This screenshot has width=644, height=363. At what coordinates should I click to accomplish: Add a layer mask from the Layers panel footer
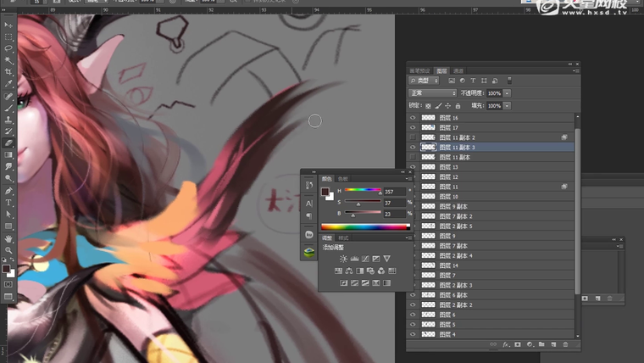[x=517, y=345]
